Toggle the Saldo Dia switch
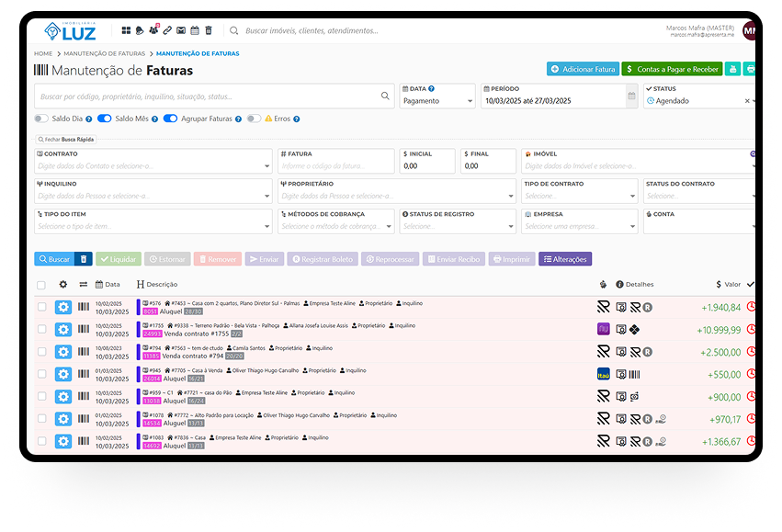Image resolution: width=782 pixels, height=532 pixels. coord(41,119)
